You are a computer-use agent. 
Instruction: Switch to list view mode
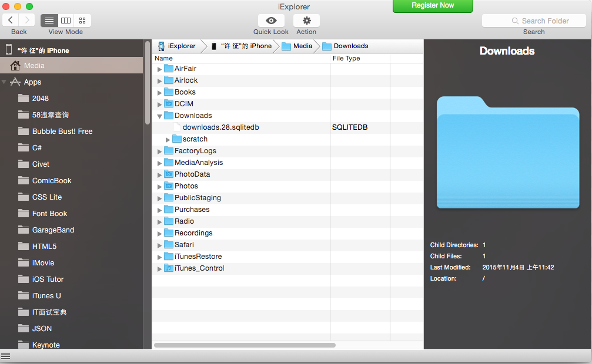49,21
